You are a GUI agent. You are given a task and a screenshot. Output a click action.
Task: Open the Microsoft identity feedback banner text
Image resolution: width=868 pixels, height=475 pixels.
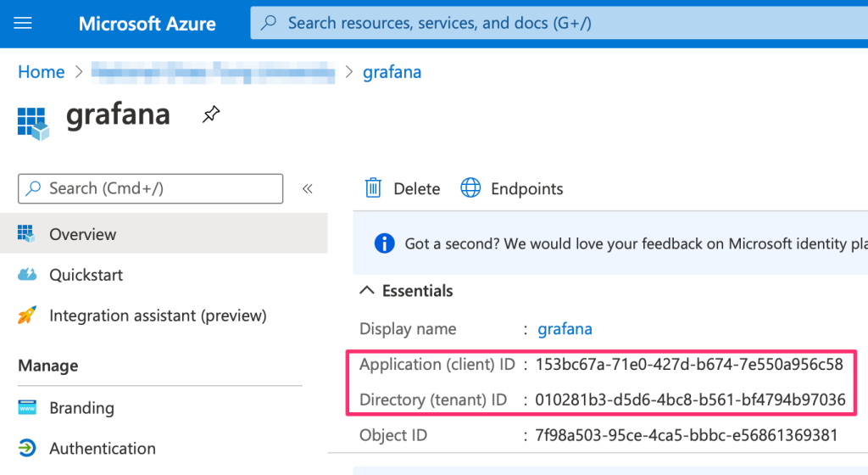click(636, 243)
